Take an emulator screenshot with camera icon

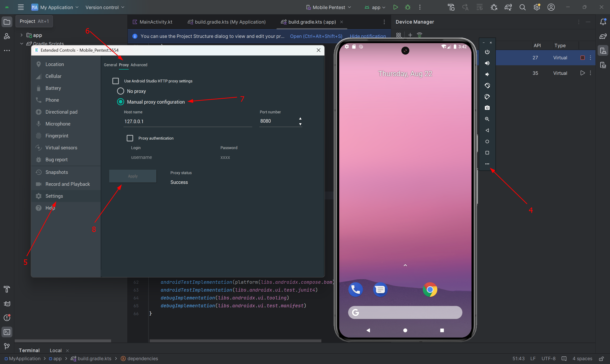coord(487,108)
